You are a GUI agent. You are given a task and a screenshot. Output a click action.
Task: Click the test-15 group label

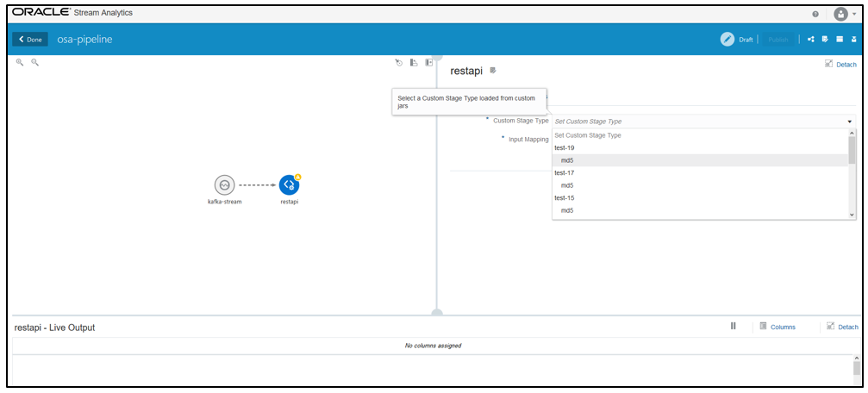(564, 197)
